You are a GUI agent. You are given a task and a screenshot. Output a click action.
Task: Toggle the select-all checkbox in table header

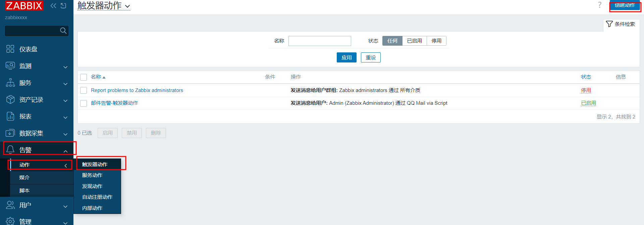coord(84,77)
